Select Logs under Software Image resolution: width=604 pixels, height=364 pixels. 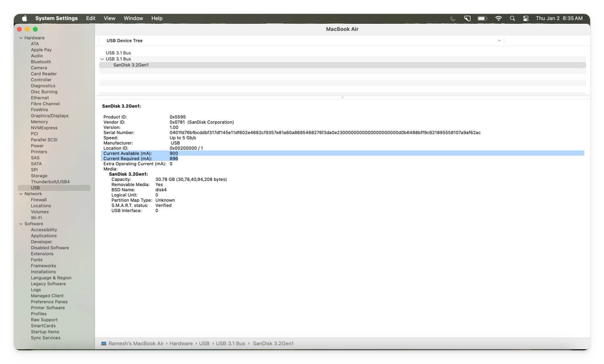point(36,290)
